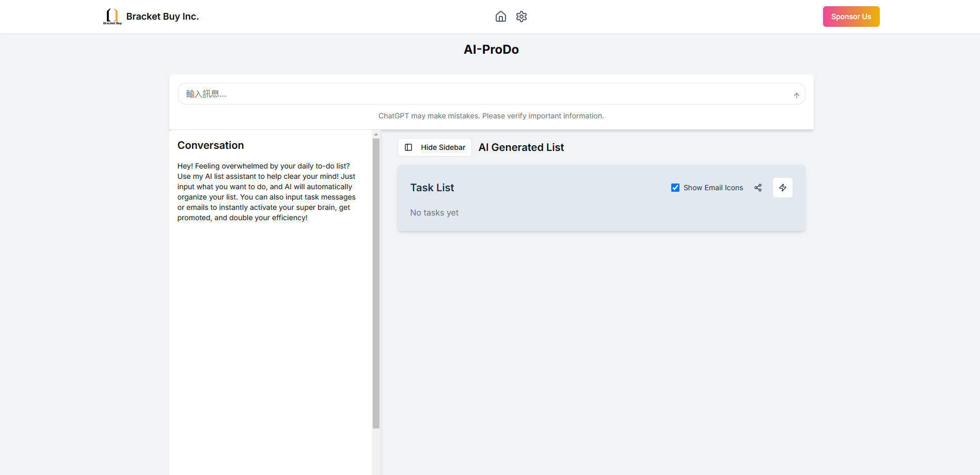Click the Bracket Buy Inc. brand name
The image size is (980, 475).
(x=162, y=17)
